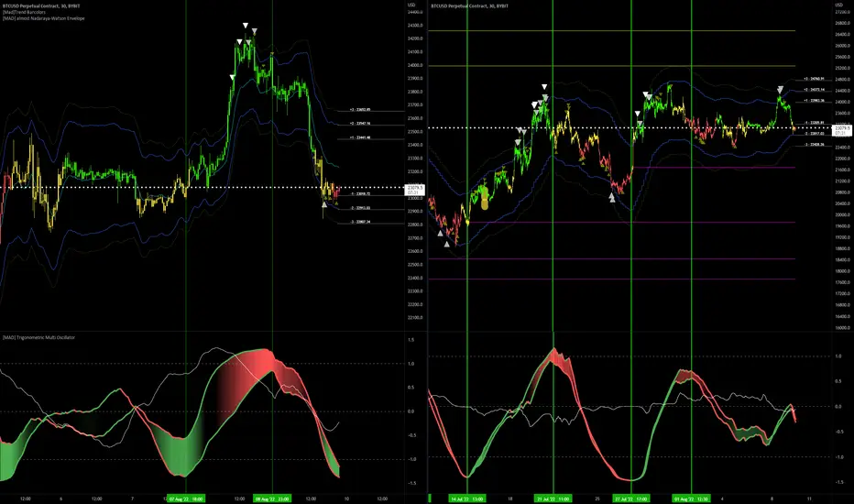Click the current price label on right chart axis

(x=841, y=130)
